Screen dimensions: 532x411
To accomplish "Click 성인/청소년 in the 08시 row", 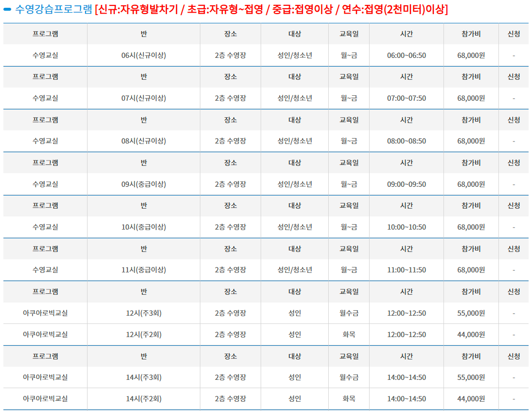I will pyautogui.click(x=295, y=141).
